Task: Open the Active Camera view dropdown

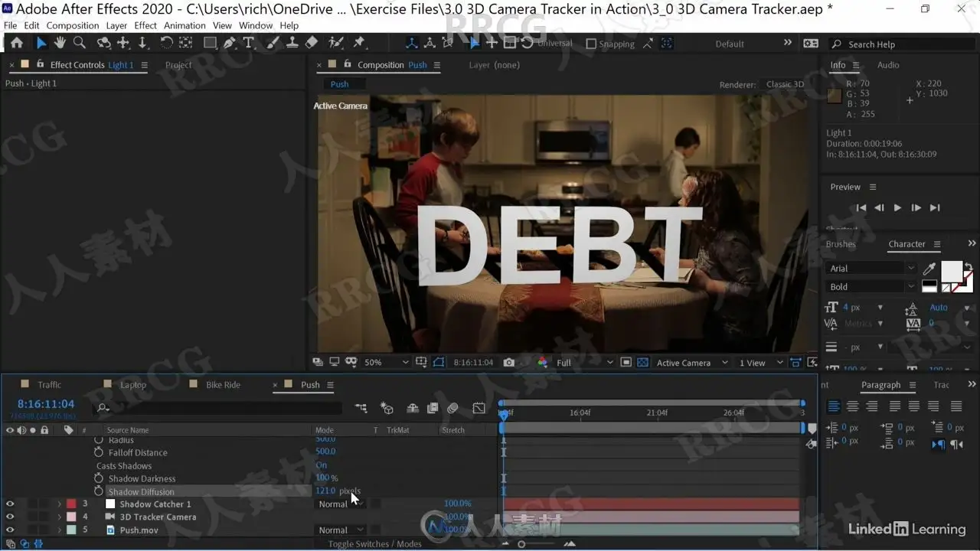Action: [x=692, y=363]
